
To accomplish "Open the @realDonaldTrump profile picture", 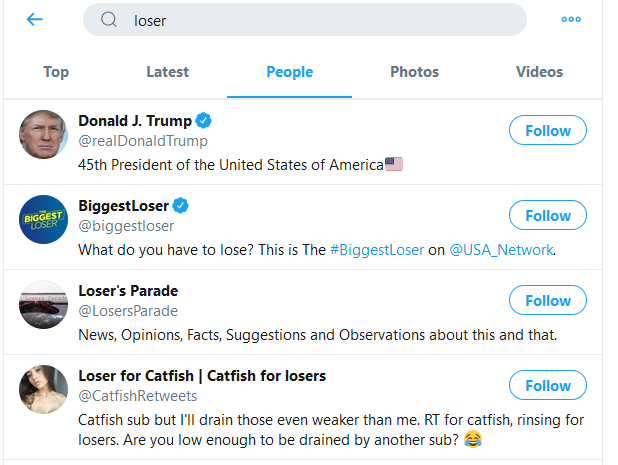I will tap(43, 134).
